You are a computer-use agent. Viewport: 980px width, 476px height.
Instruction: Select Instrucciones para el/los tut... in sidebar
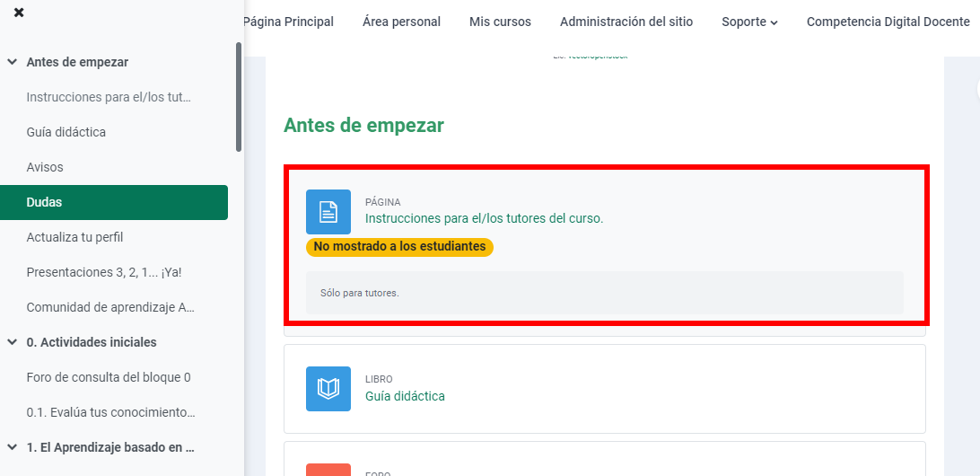click(108, 98)
